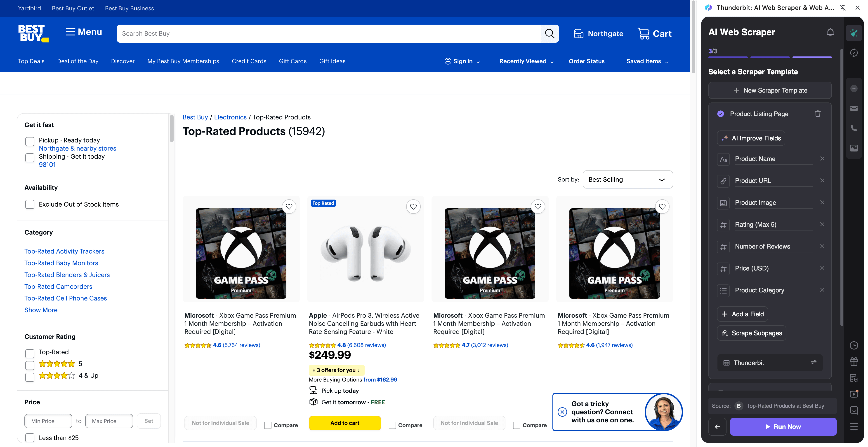Open Top-Rated Baby Monitors category link
Screen dimensions: 868x447
(61, 263)
